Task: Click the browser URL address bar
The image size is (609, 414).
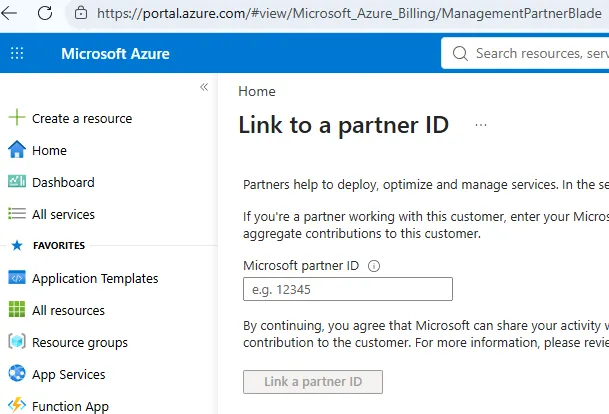Action: click(349, 14)
